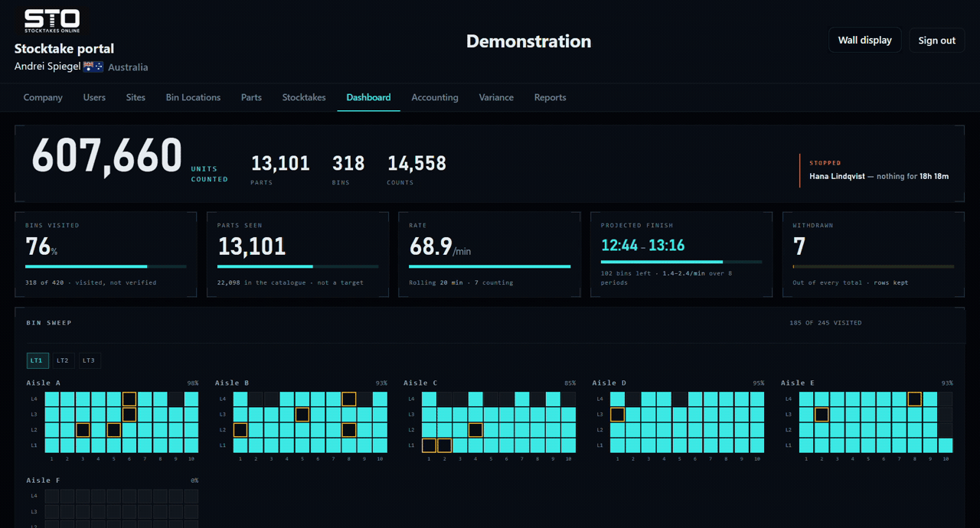Select unvisited dark bin Aisle E L2 column 10

946,429
